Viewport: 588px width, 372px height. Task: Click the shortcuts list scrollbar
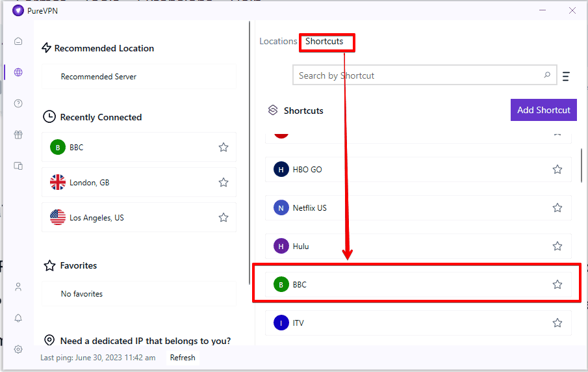[582, 166]
